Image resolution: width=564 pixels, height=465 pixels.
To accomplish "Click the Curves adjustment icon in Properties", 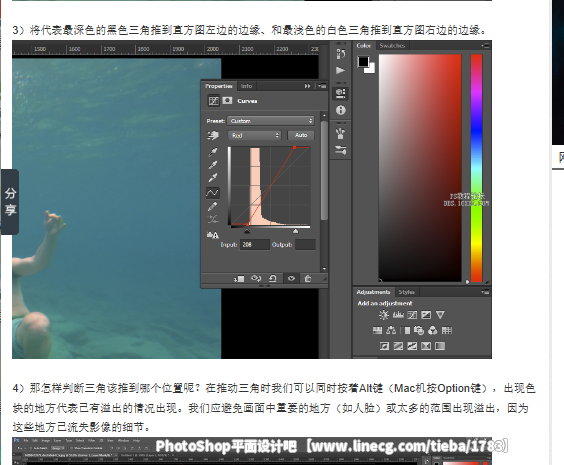I will (x=214, y=101).
